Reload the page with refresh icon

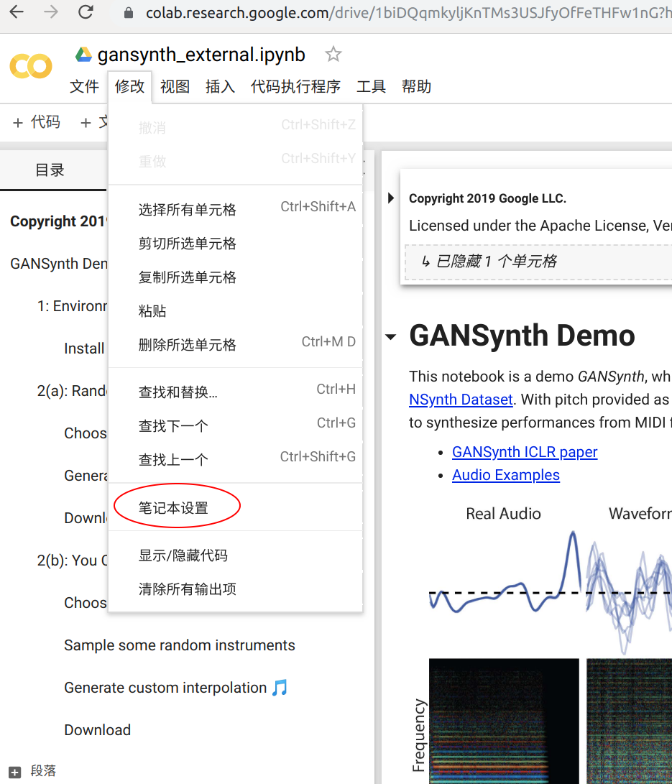pos(86,12)
